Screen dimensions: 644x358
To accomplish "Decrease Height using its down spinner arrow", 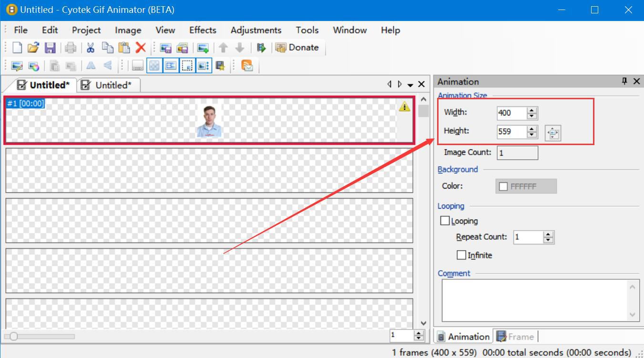I will click(x=532, y=134).
